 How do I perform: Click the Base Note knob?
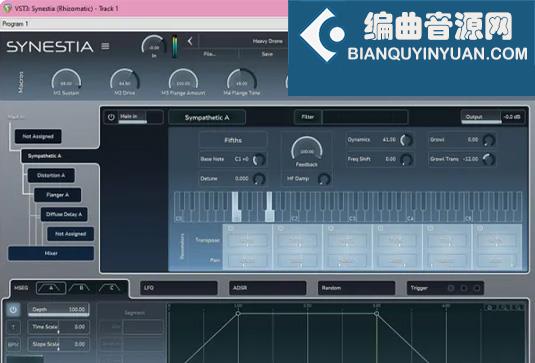tap(259, 159)
